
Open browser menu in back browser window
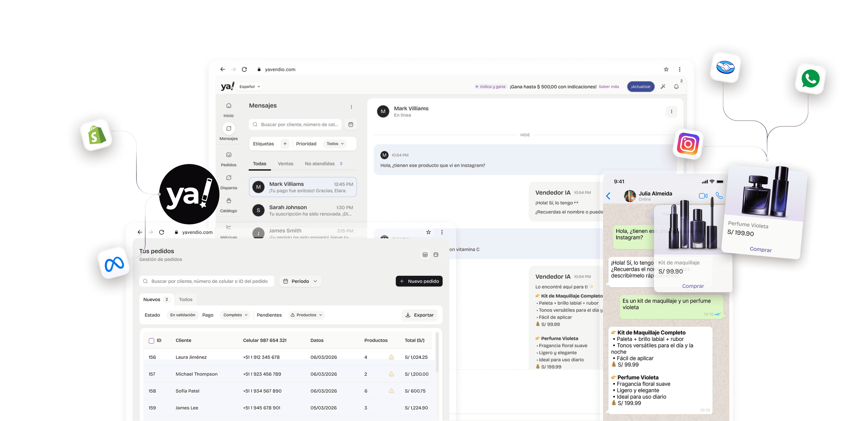coord(679,69)
